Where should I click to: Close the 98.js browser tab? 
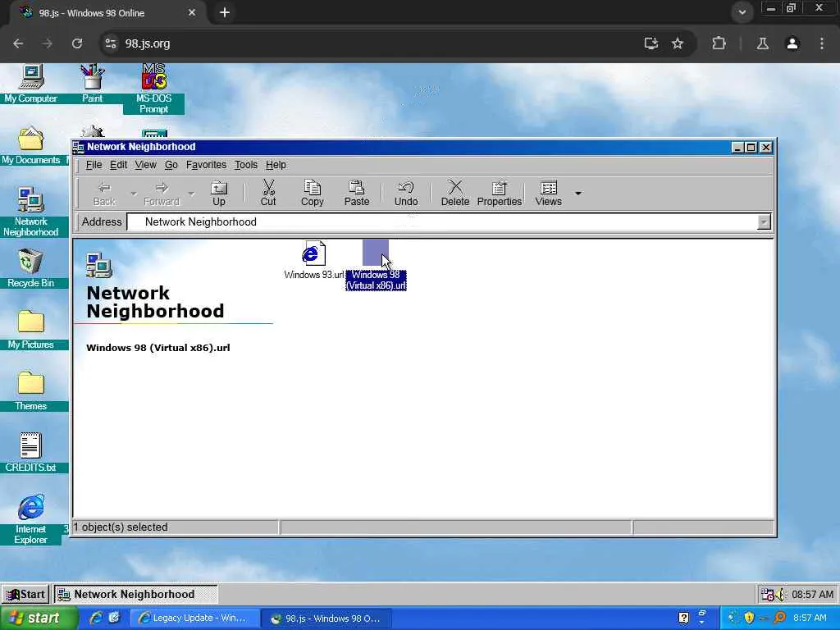point(192,12)
